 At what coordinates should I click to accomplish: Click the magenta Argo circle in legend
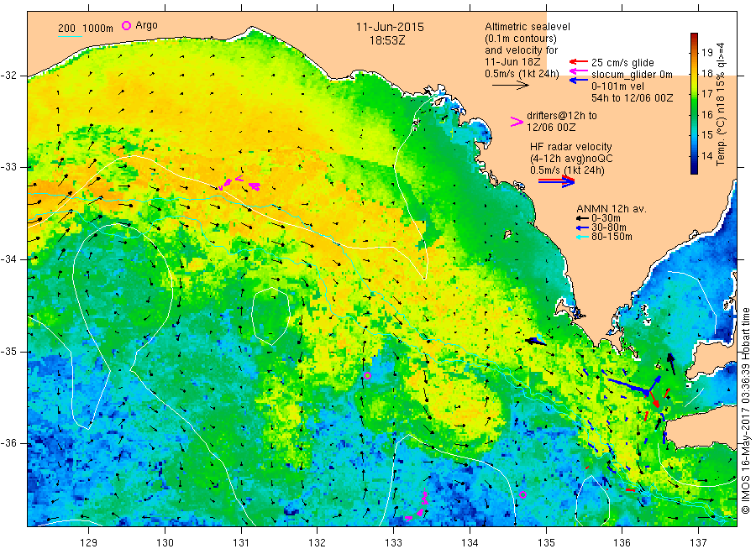126,25
